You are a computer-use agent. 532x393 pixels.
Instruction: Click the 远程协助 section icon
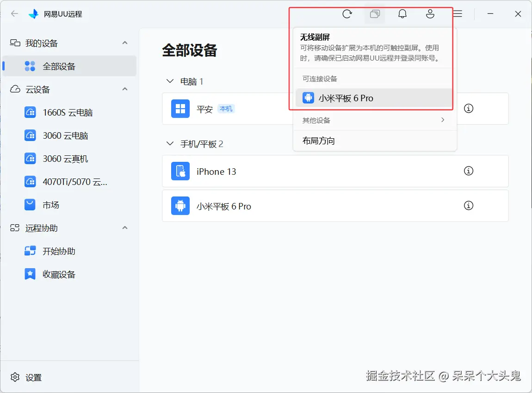click(x=15, y=228)
